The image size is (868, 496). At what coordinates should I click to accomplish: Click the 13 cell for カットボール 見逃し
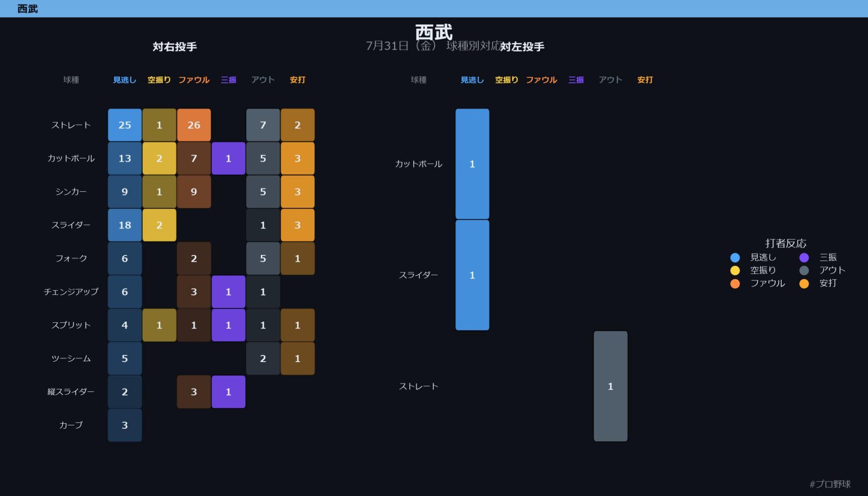click(x=125, y=159)
